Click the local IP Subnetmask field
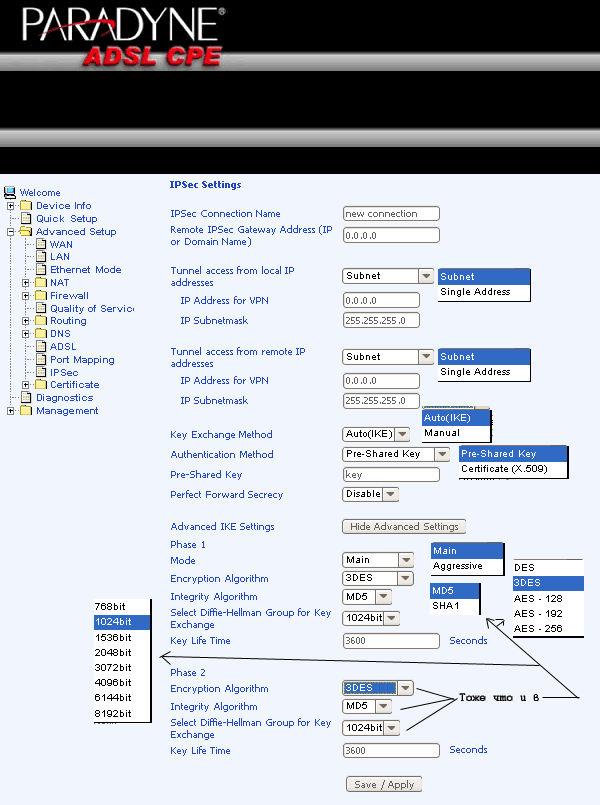 tap(381, 320)
